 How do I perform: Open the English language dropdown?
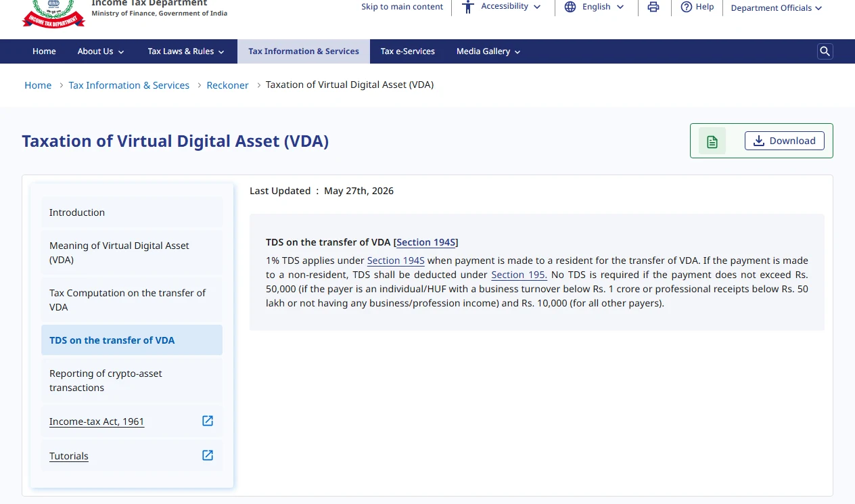(603, 7)
